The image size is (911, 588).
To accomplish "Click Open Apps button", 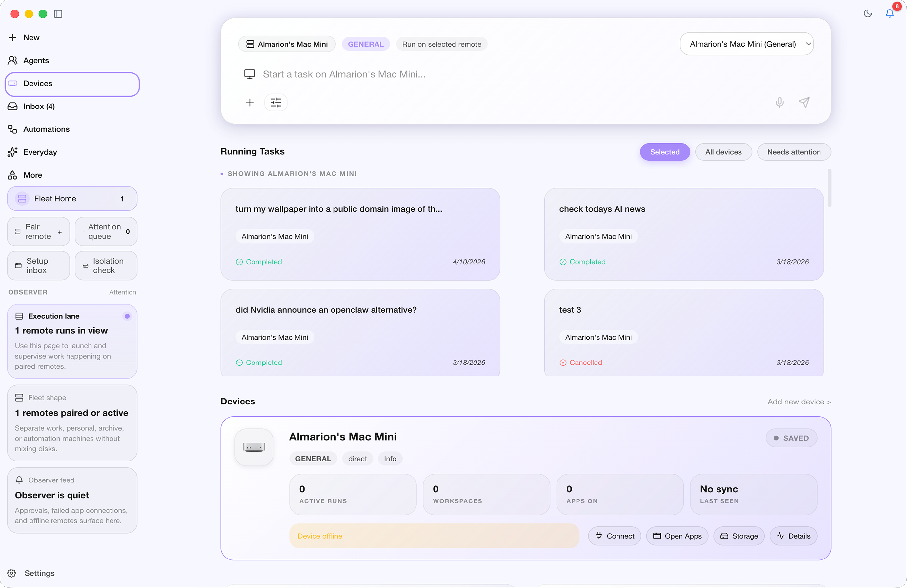I will pos(677,536).
